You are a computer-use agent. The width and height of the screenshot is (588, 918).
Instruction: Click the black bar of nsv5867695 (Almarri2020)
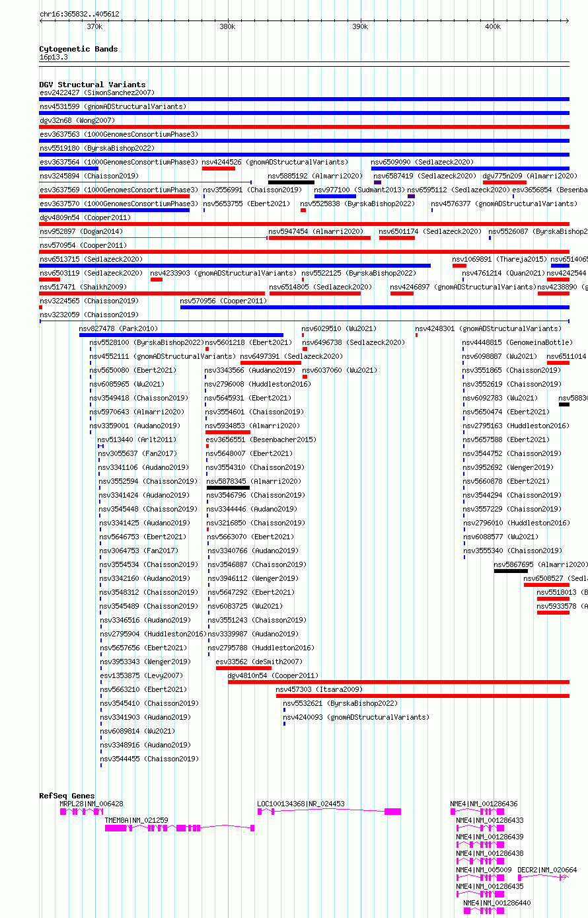click(511, 571)
